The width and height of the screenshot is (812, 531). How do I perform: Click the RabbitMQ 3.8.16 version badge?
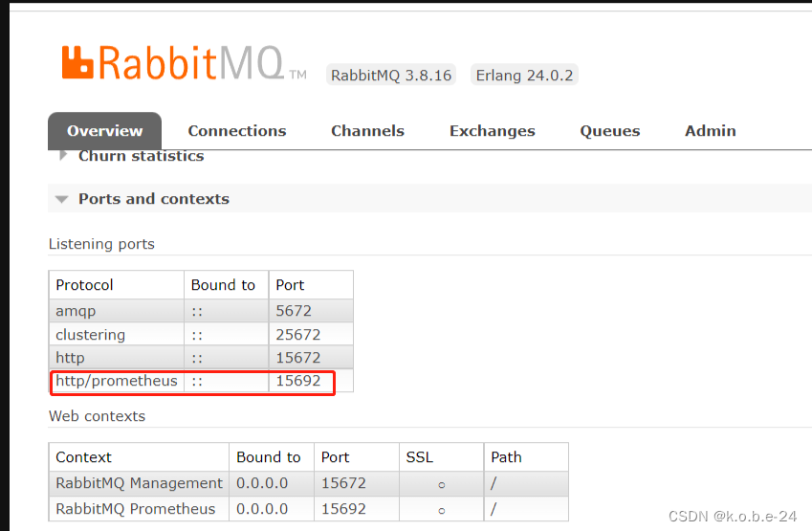tap(391, 76)
